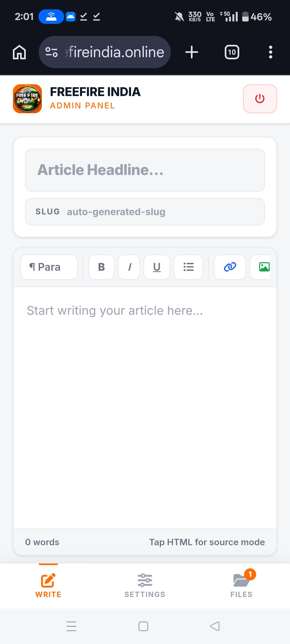The height and width of the screenshot is (644, 290).
Task: Switch to the Settings tab
Action: coord(144,585)
